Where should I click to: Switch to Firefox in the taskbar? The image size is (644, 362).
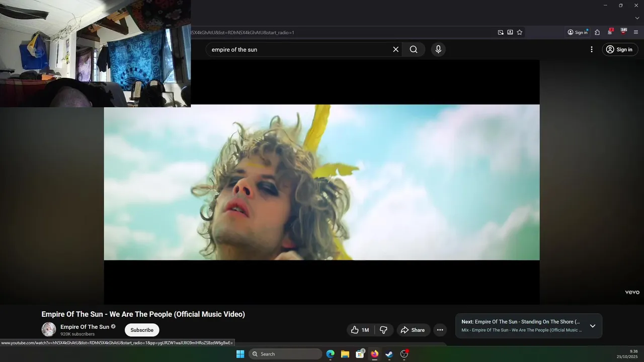[x=374, y=354]
